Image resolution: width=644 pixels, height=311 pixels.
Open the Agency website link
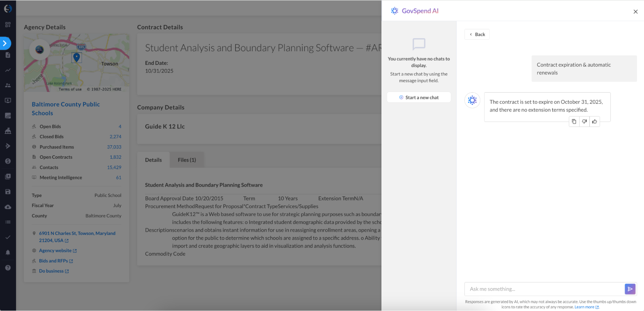(55, 251)
